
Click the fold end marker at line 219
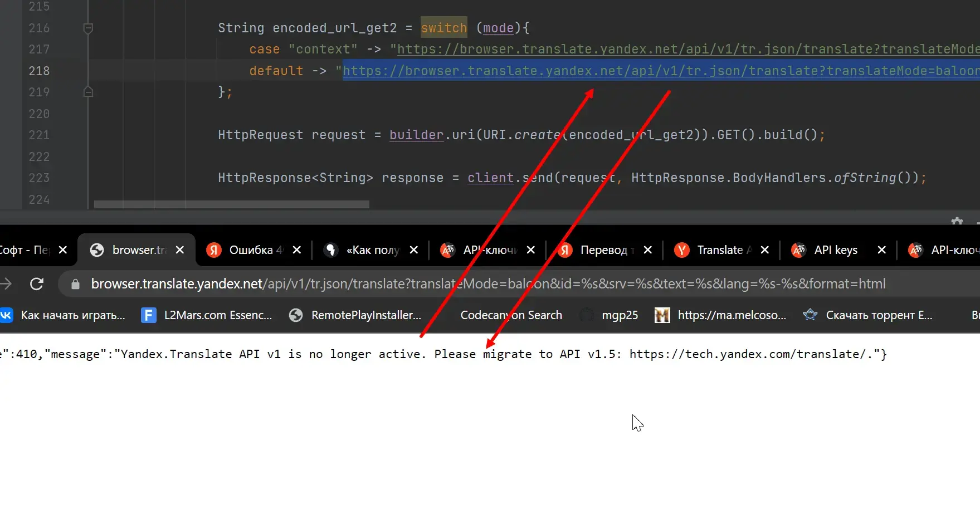point(88,92)
